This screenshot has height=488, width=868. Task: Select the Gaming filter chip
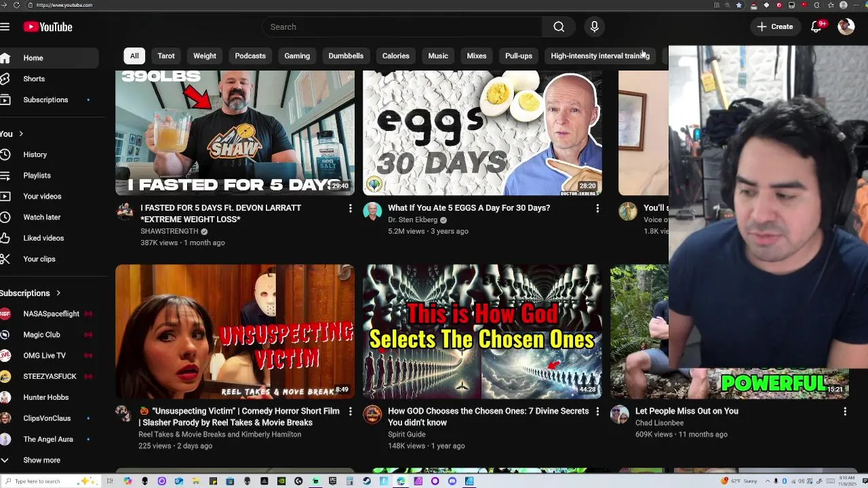(297, 56)
